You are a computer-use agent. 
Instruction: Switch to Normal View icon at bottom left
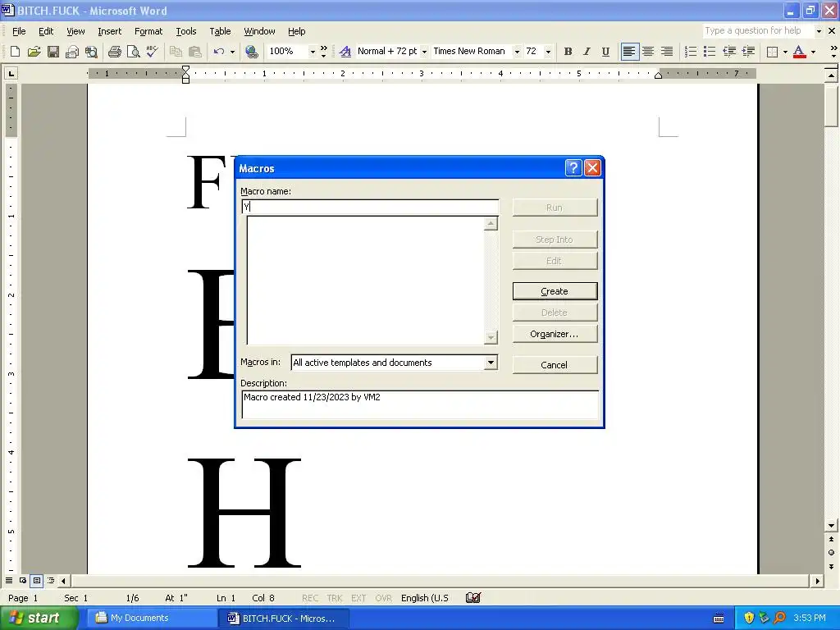click(x=9, y=580)
